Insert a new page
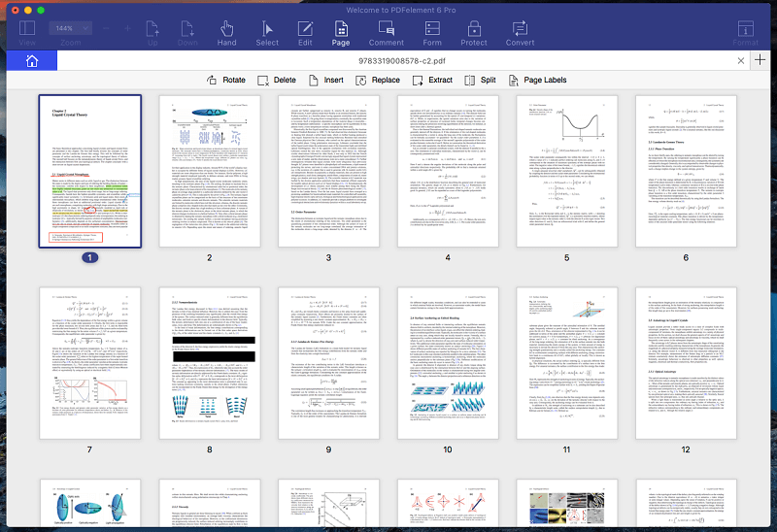777x532 pixels. click(x=326, y=80)
